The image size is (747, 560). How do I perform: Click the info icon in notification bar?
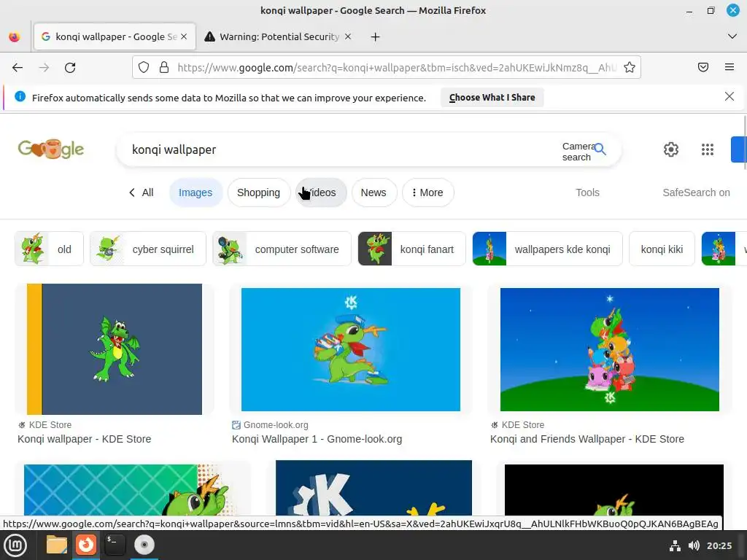tap(20, 97)
